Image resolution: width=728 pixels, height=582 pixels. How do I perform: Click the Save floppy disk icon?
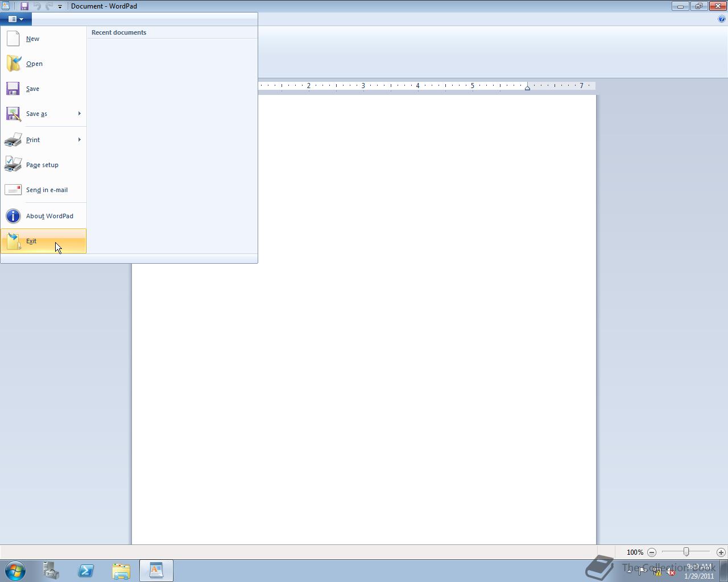(x=13, y=89)
